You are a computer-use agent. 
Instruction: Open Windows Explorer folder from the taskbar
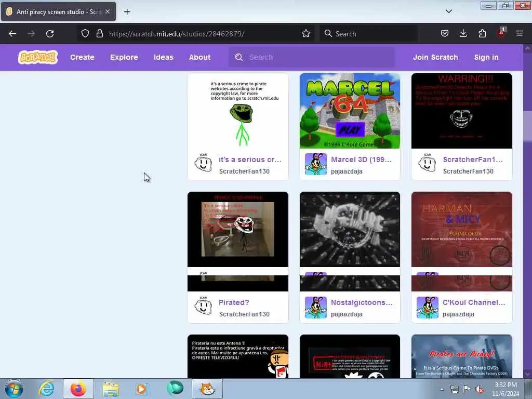(x=111, y=389)
